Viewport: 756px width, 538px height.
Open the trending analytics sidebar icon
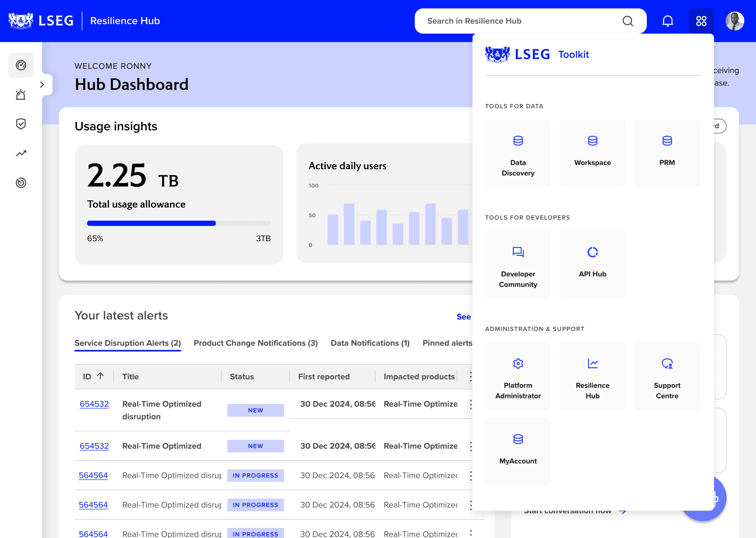tap(21, 153)
